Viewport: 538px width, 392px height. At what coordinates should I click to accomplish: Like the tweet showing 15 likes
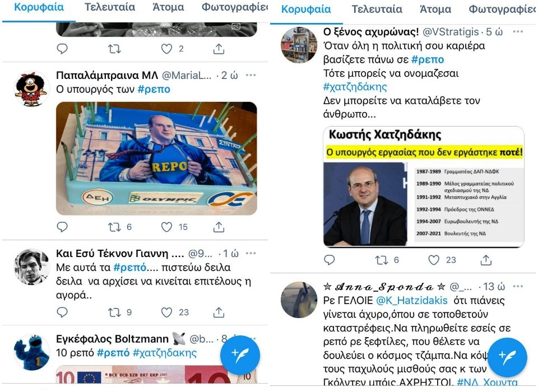pyautogui.click(x=166, y=227)
